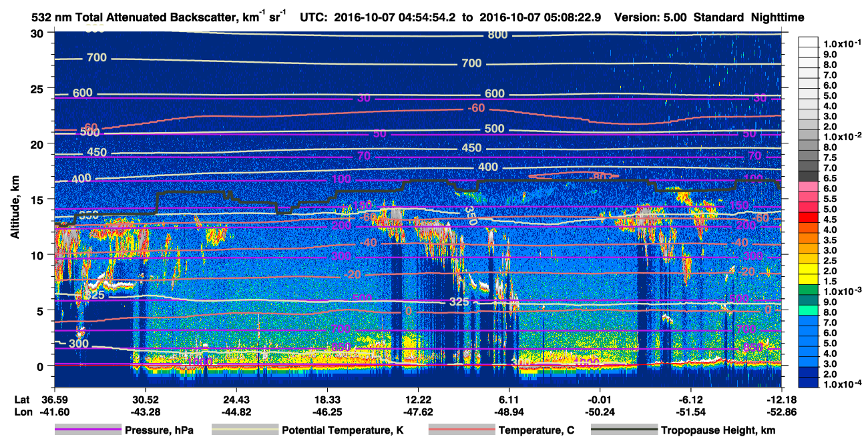Click altitude axis tick label 10
This screenshot has height=445, width=868.
[39, 254]
